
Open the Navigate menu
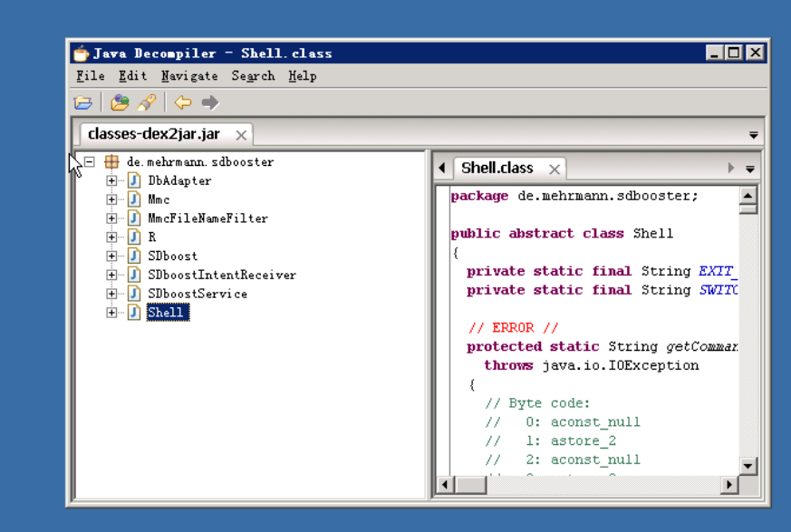pyautogui.click(x=189, y=76)
